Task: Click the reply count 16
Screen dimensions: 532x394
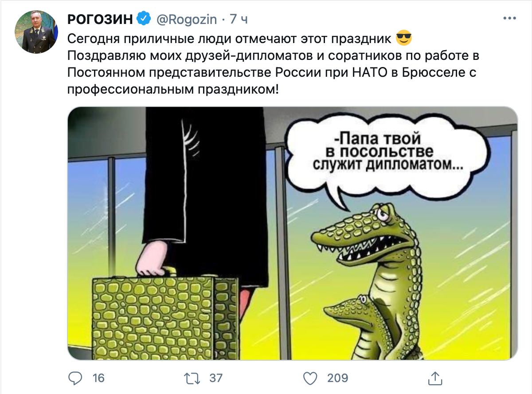Action: 98,378
